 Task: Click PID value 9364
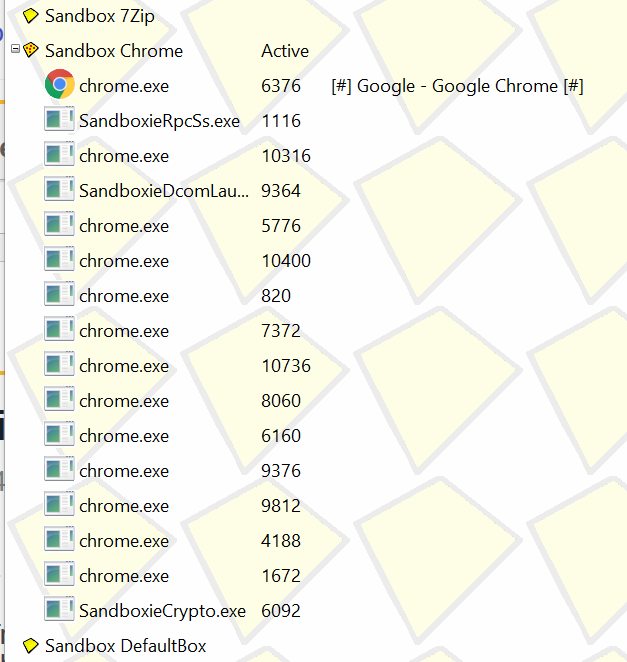(281, 191)
